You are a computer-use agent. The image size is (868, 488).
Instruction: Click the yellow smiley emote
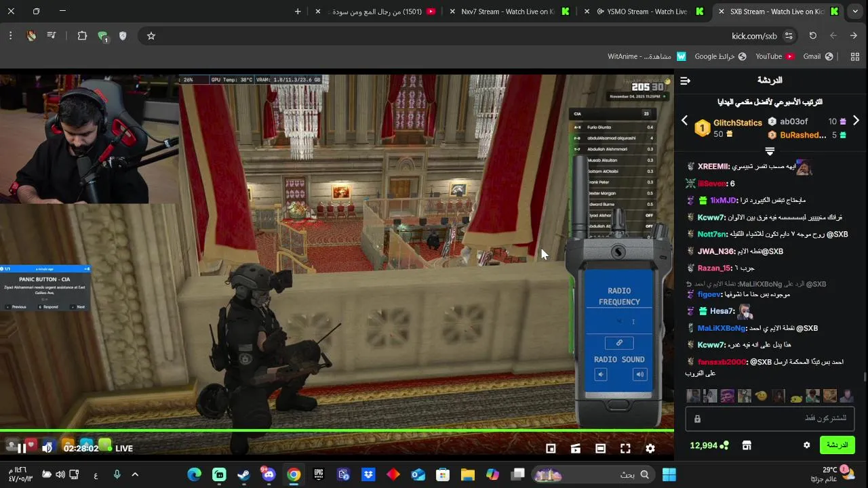(x=762, y=396)
